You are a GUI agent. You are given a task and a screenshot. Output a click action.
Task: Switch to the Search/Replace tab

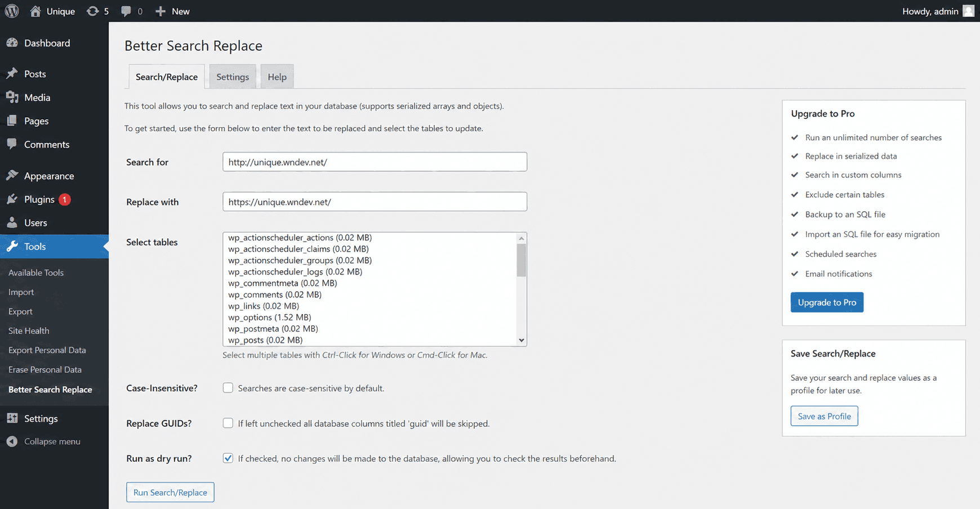pyautogui.click(x=167, y=77)
